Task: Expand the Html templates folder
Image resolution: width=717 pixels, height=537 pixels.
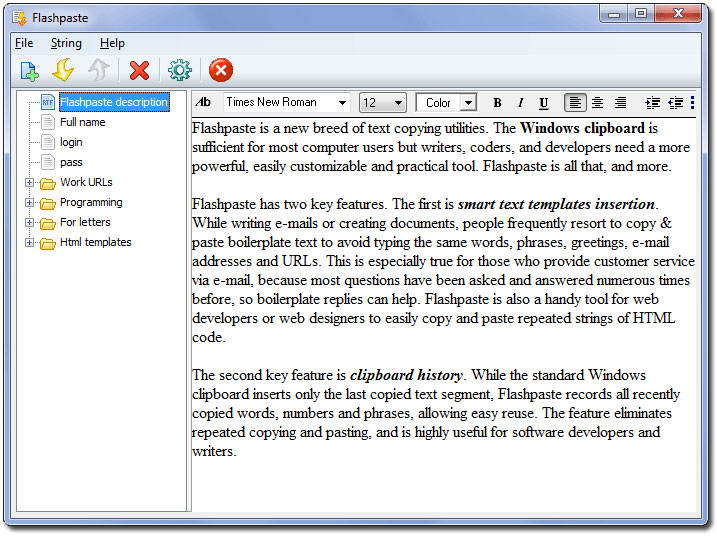Action: point(29,242)
